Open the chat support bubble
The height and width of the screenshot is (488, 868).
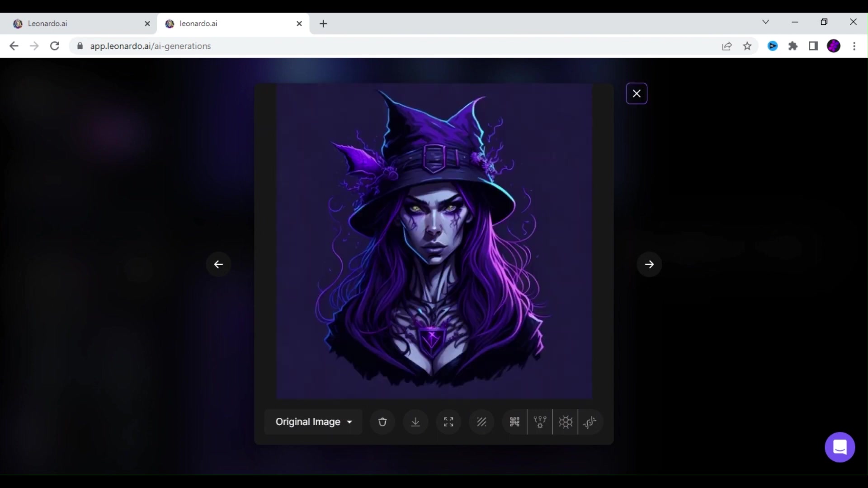click(840, 447)
